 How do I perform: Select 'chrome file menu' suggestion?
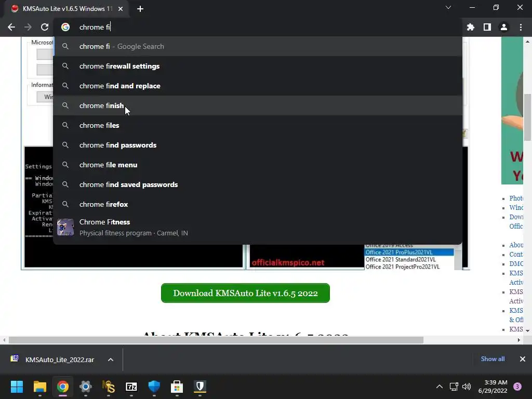[258, 165]
